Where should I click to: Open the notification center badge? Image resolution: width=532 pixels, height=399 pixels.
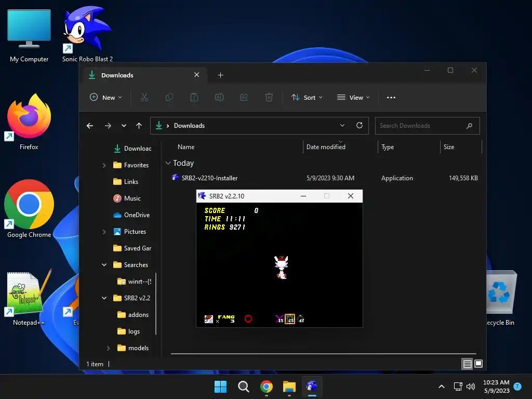coord(517,387)
